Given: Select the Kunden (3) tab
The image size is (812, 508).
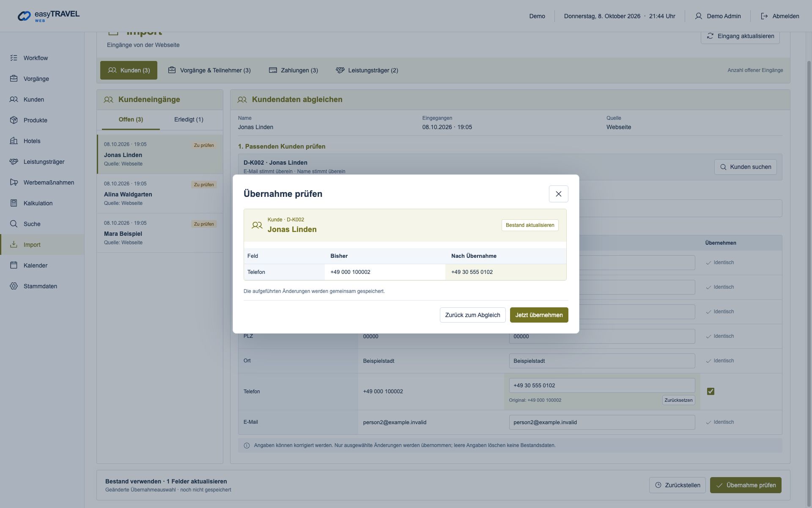Looking at the screenshot, I should click(129, 70).
